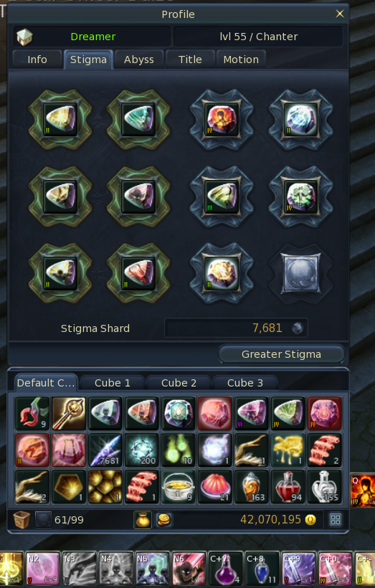Click the green level III stigma stone

coord(222,196)
